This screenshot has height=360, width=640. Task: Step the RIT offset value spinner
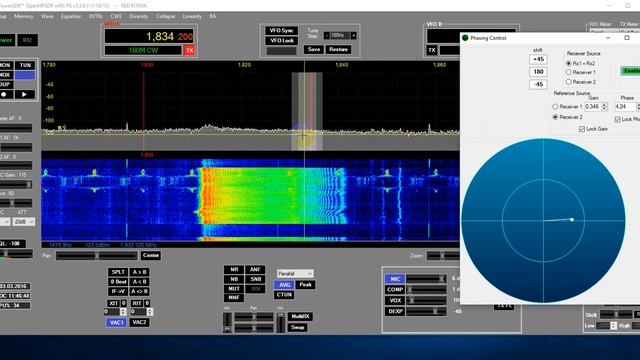coord(150,311)
